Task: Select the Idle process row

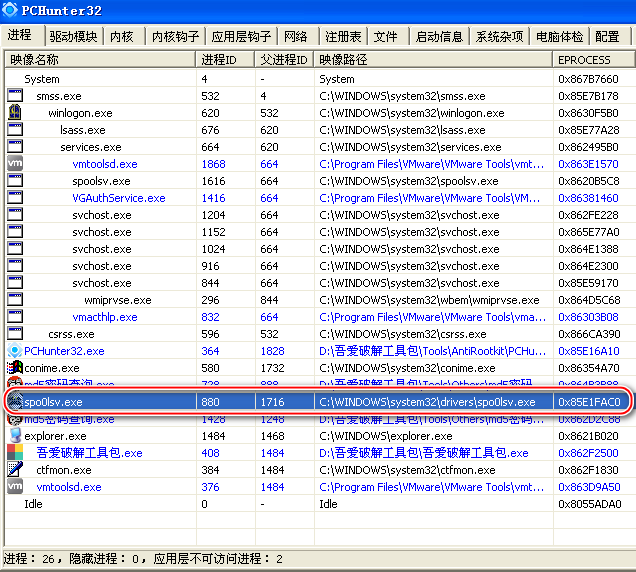Action: [x=318, y=503]
